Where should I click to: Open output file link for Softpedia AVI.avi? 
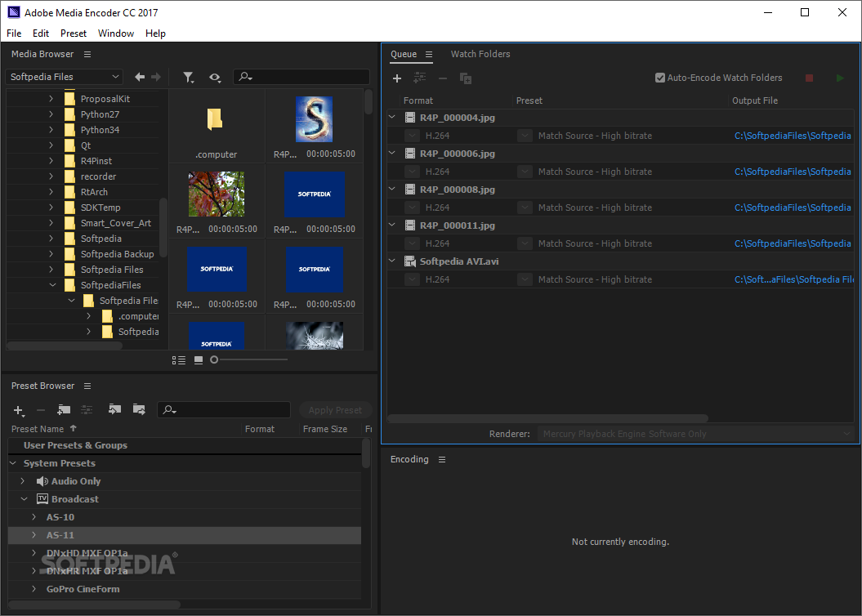[794, 279]
